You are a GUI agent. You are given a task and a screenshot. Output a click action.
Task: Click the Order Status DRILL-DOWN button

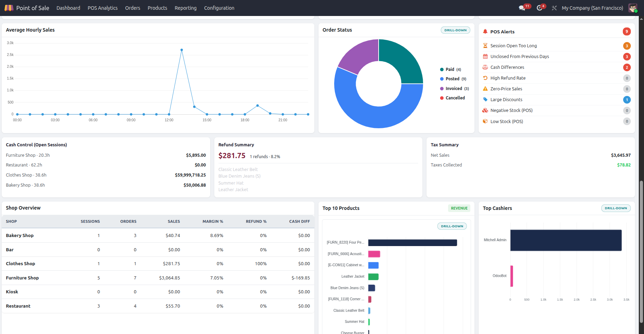(455, 30)
